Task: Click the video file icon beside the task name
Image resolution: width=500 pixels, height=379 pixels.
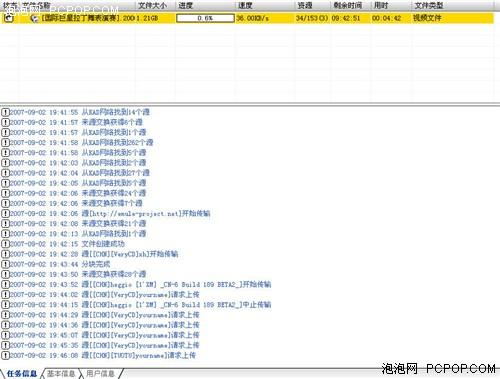Action: pos(34,18)
